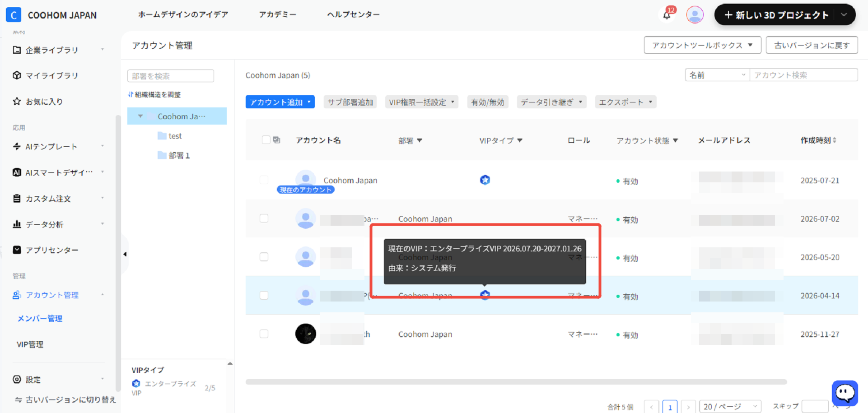Open ホームデザインのアイデア menu

(183, 14)
